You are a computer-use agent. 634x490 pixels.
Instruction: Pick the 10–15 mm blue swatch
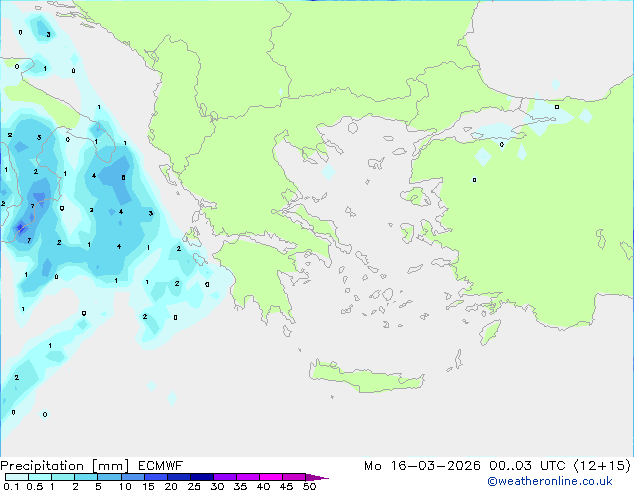132,477
